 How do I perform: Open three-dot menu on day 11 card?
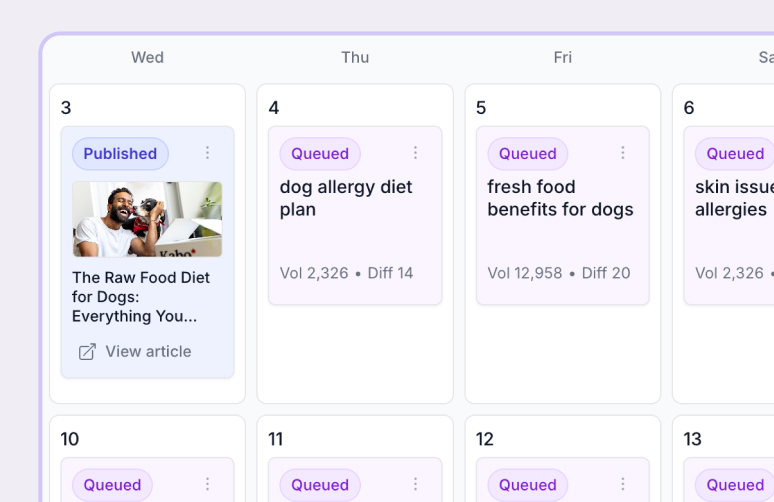(415, 484)
